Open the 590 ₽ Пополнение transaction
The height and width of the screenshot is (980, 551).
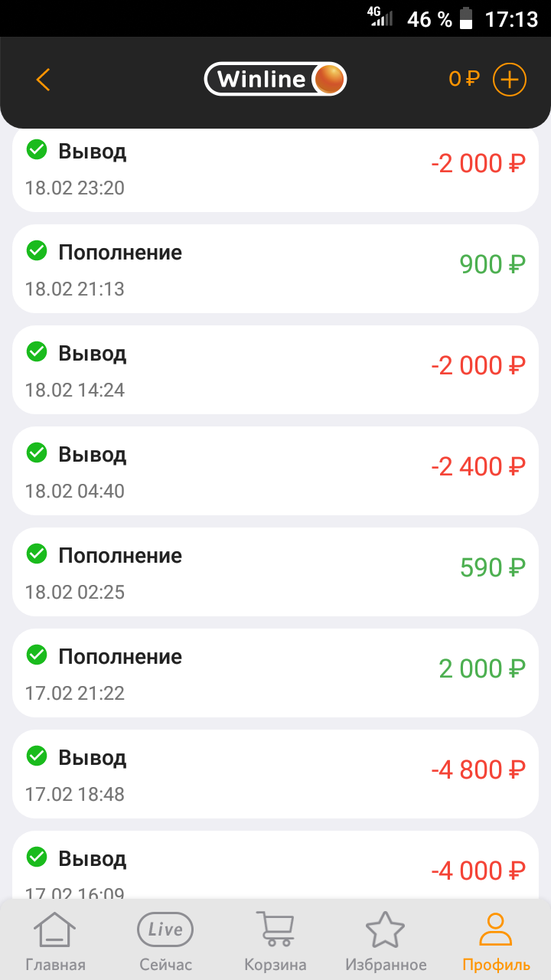(275, 572)
